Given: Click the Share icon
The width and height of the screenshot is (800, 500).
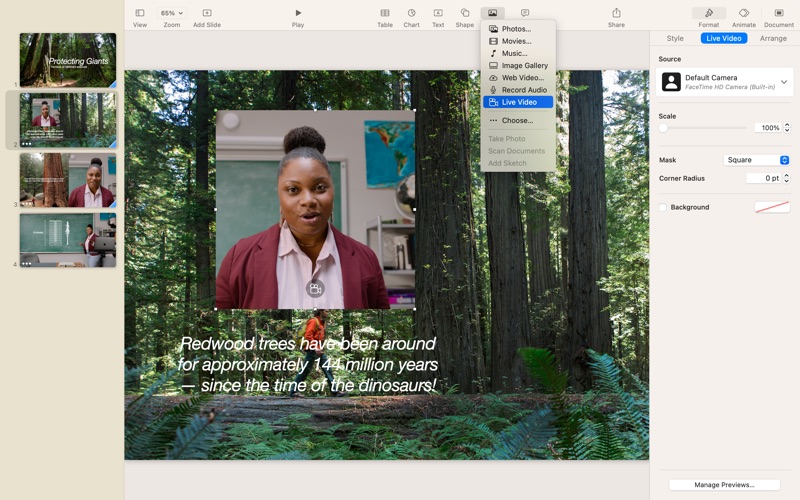Looking at the screenshot, I should pos(616,14).
